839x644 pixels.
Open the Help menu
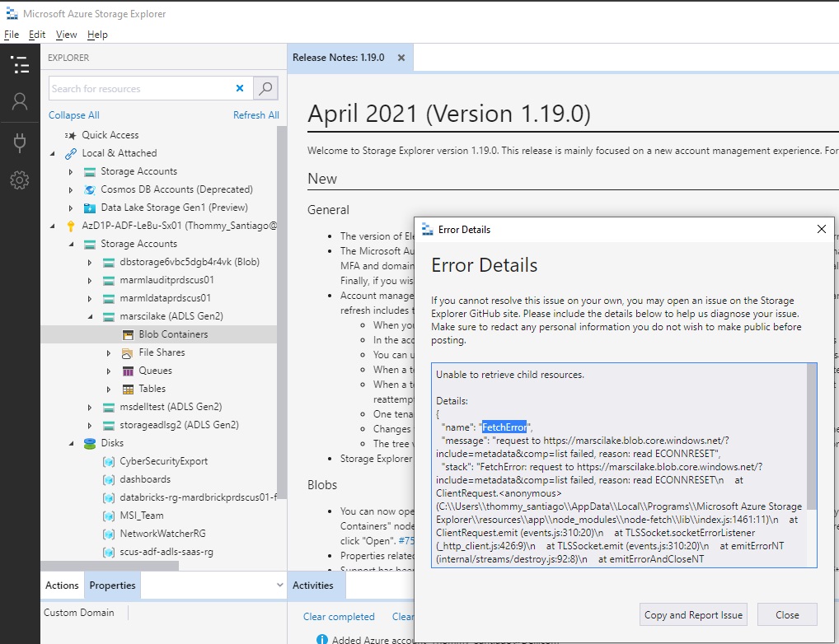pos(97,35)
